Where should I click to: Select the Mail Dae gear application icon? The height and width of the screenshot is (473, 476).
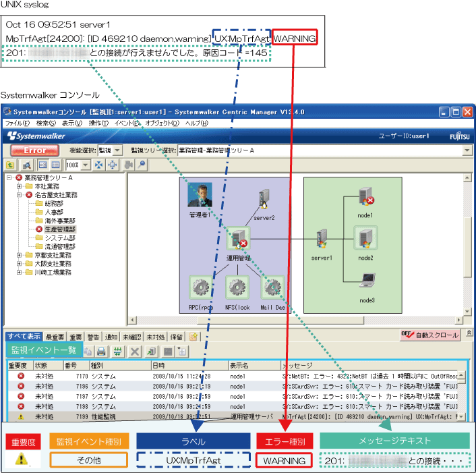[272, 287]
